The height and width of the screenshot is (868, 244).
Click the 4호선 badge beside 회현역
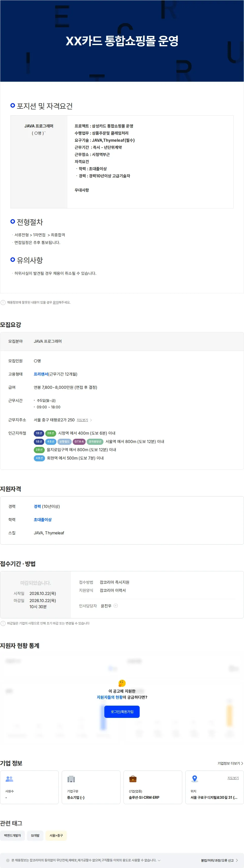[39, 458]
